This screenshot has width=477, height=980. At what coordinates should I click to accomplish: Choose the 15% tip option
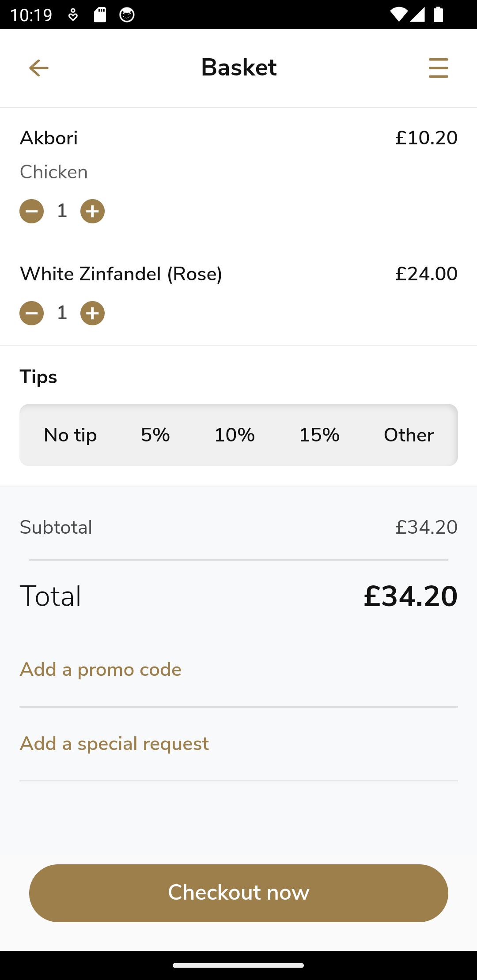pyautogui.click(x=319, y=435)
